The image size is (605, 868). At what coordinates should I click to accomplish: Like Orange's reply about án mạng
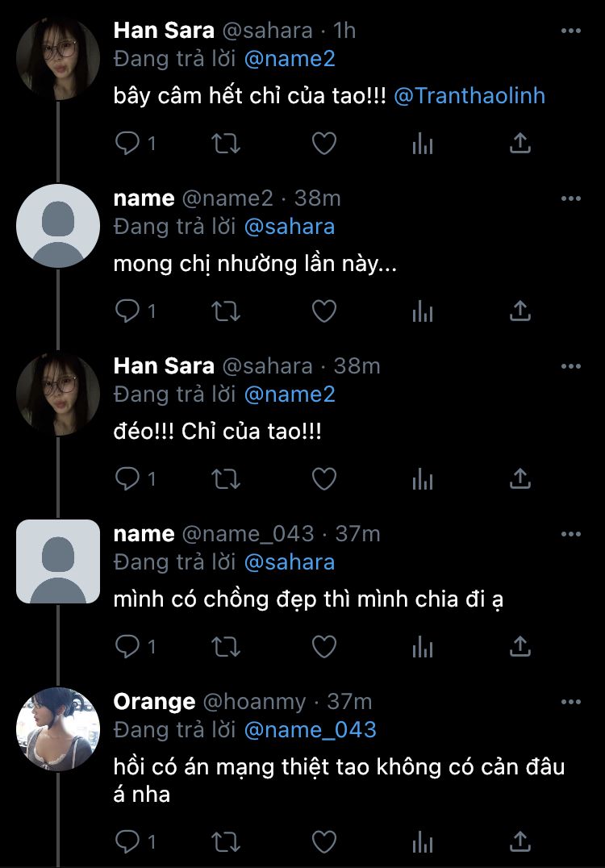(x=323, y=843)
